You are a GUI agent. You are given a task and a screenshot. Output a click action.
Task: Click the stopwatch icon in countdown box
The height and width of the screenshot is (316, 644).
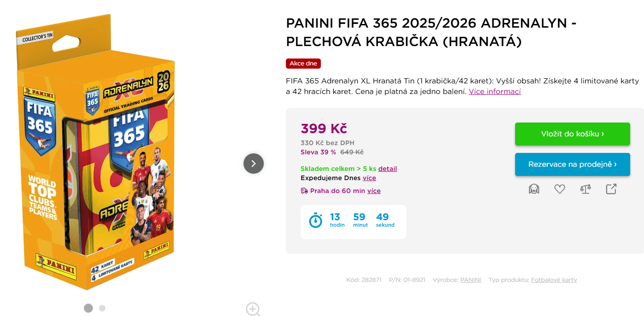pyautogui.click(x=315, y=221)
